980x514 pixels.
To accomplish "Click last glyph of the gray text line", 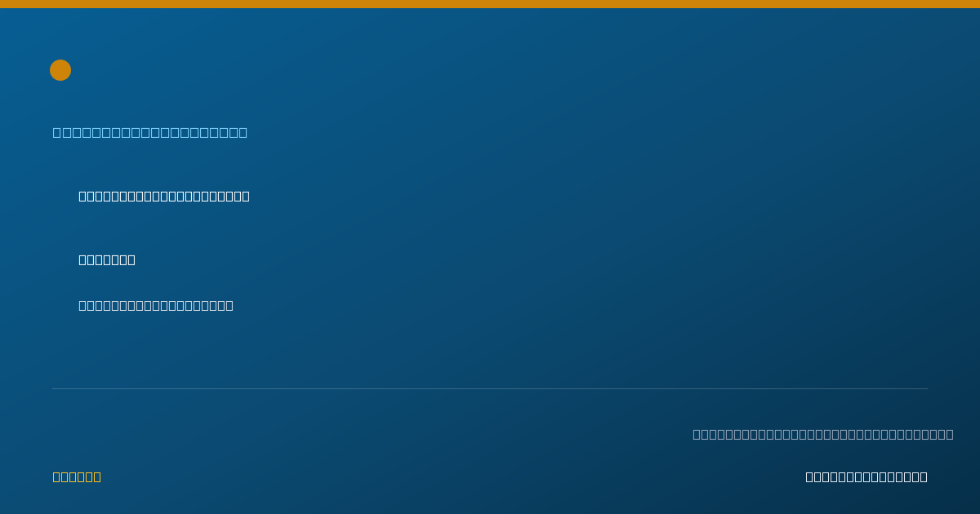I will (x=950, y=434).
